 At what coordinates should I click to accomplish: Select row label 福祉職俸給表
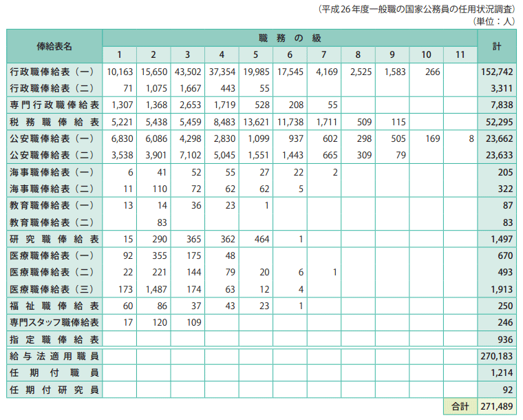(x=54, y=306)
